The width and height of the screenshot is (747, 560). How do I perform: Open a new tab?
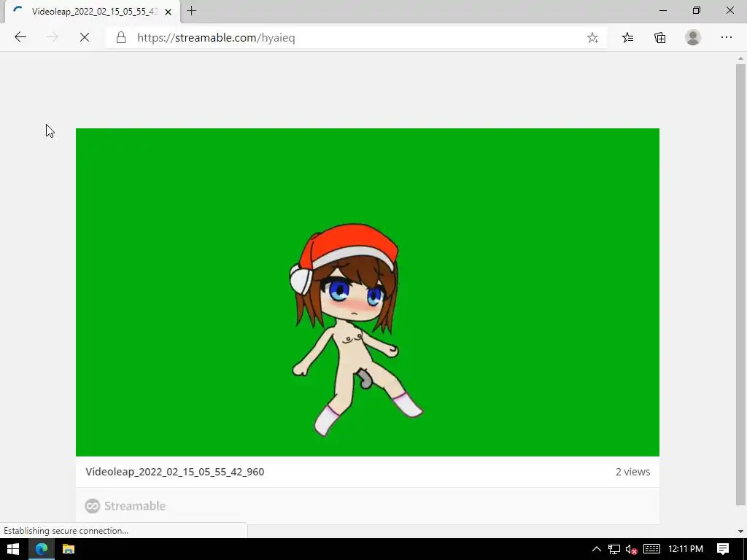click(192, 11)
